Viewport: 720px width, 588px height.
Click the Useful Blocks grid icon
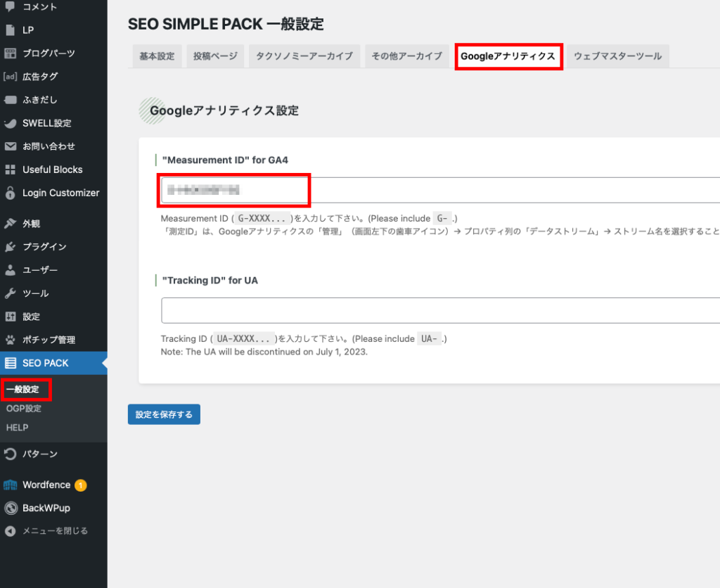10,170
